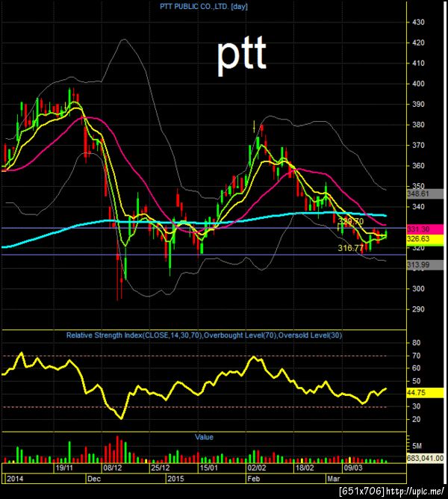Click the 360 price axis label
This screenshot has width=448, height=499.
(418, 166)
